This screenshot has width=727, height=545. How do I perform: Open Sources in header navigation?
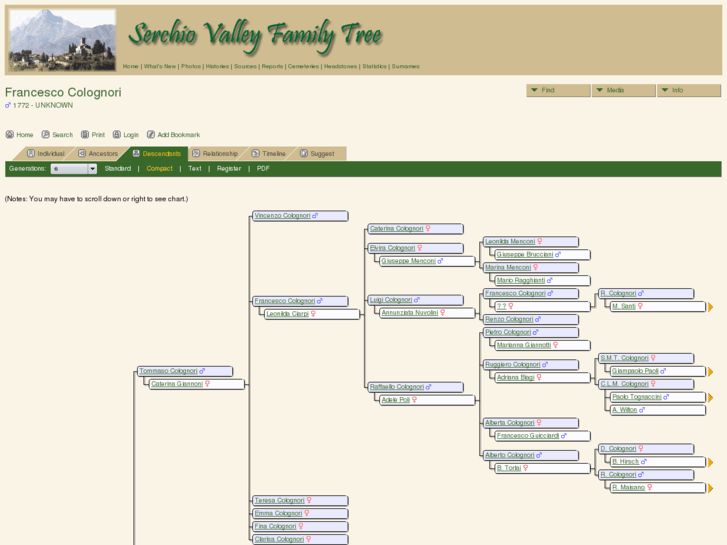(245, 66)
